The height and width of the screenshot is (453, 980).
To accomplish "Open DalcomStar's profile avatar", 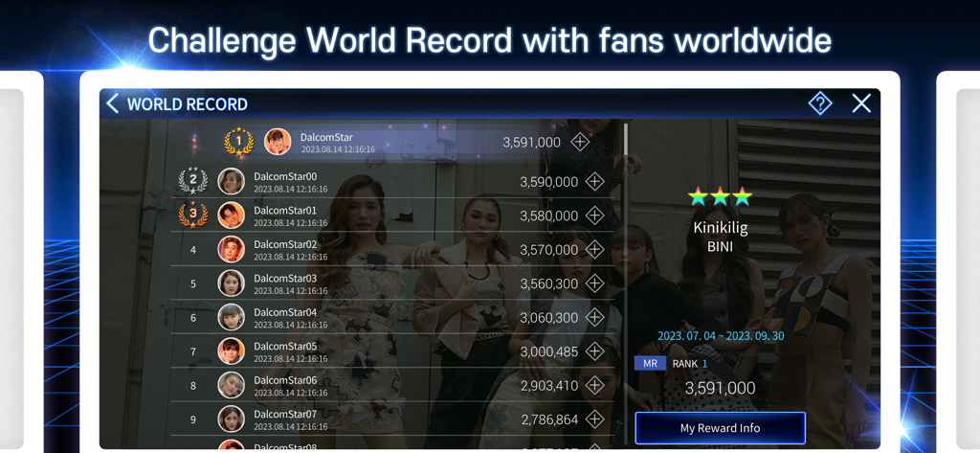I will 278,142.
